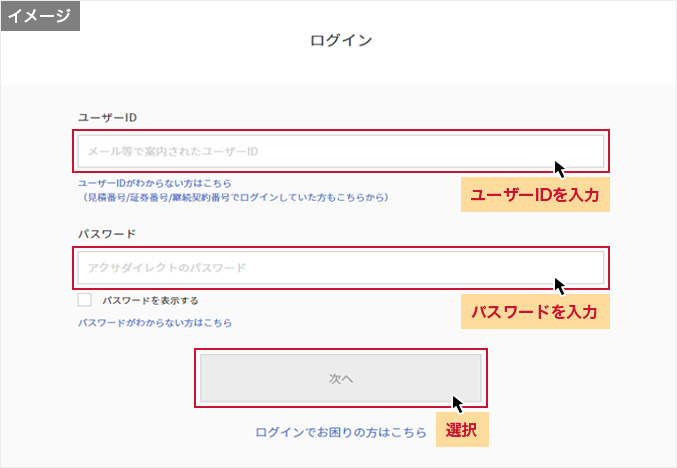The width and height of the screenshot is (677, 468).
Task: Click the アクサダイレクトのパスワード placeholder text
Action: 167,268
